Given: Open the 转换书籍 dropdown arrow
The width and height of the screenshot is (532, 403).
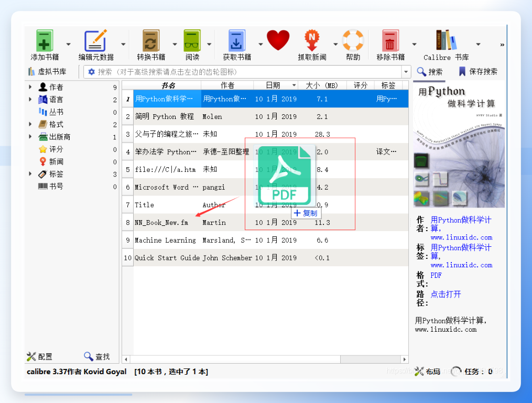Looking at the screenshot, I should tap(175, 45).
